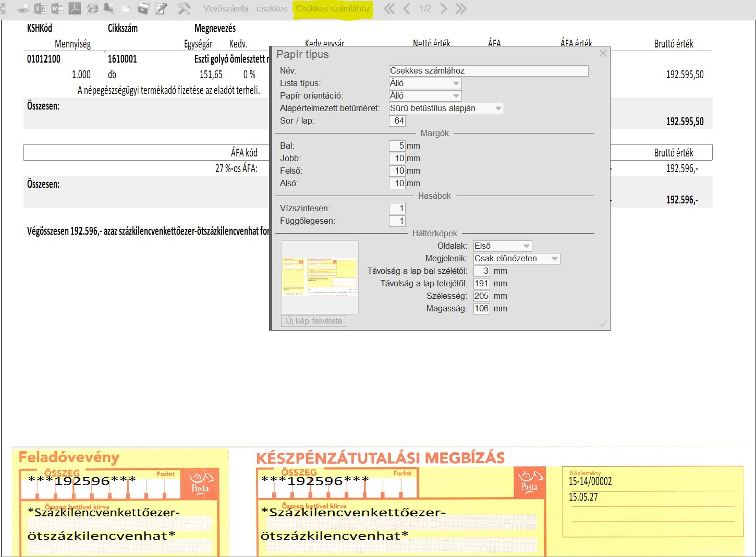756x557 pixels.
Task: Click the Alsó margin field
Action: pos(397,183)
